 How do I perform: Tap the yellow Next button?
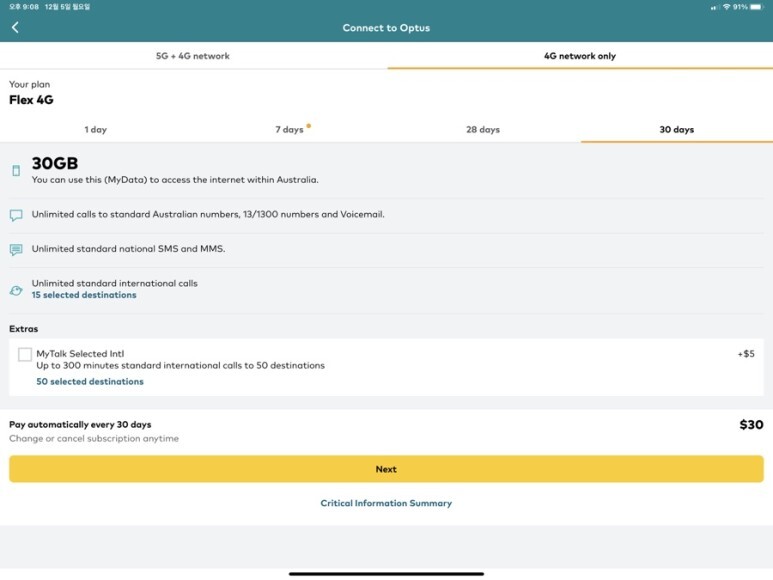[x=386, y=469]
